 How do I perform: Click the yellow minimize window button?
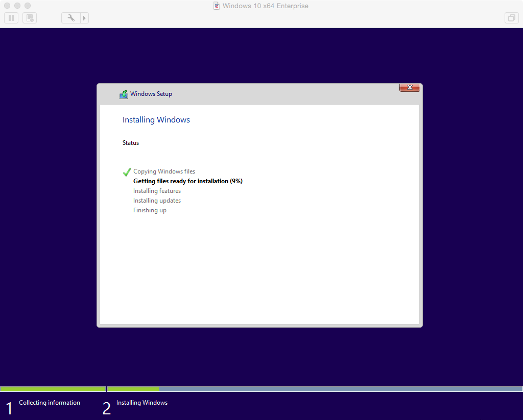pos(17,6)
